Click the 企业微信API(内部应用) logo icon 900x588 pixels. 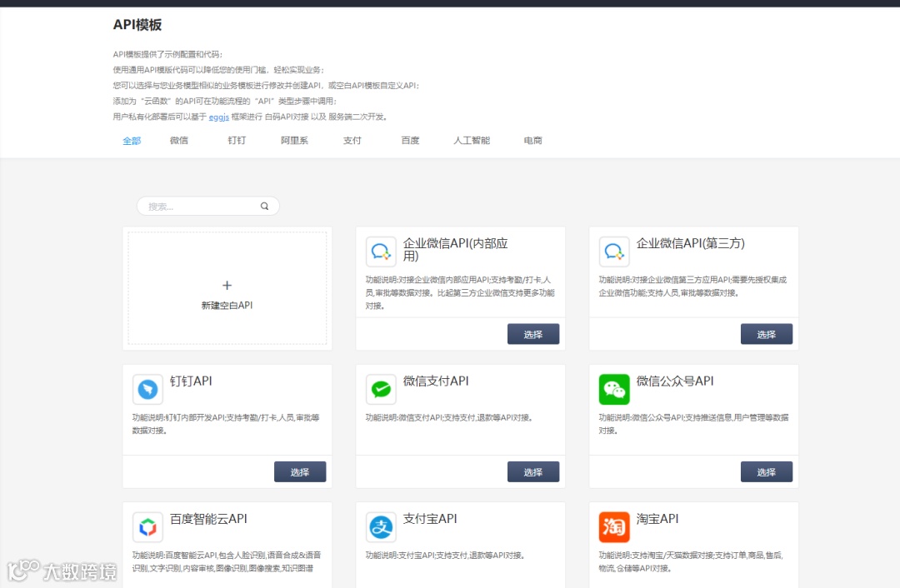click(x=381, y=252)
